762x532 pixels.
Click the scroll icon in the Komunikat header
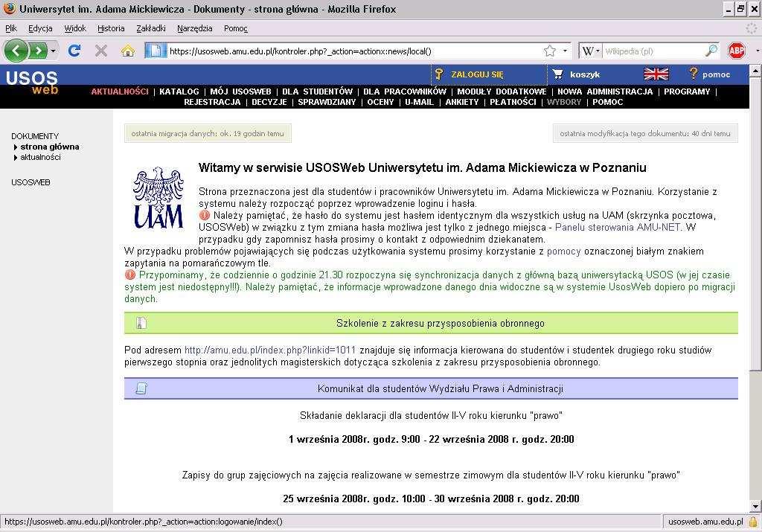[141, 388]
